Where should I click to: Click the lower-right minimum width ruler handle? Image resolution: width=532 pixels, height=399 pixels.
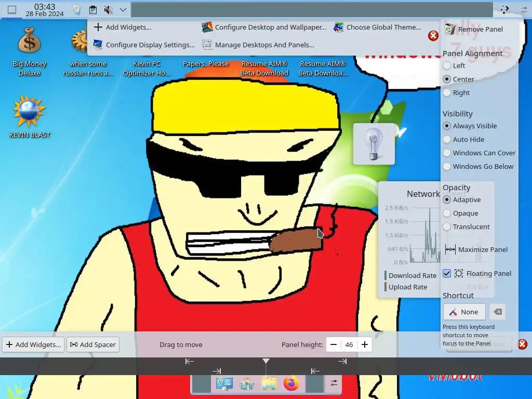point(315,371)
